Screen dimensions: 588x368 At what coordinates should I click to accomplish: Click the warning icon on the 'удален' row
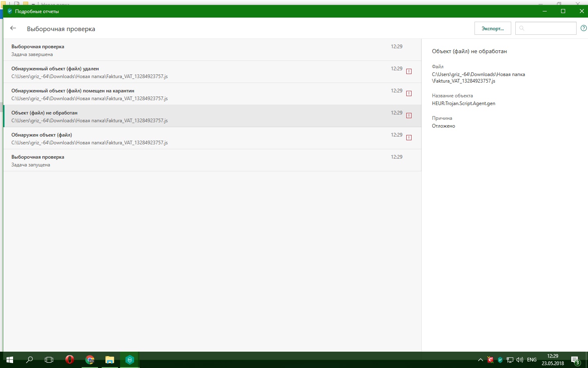409,72
